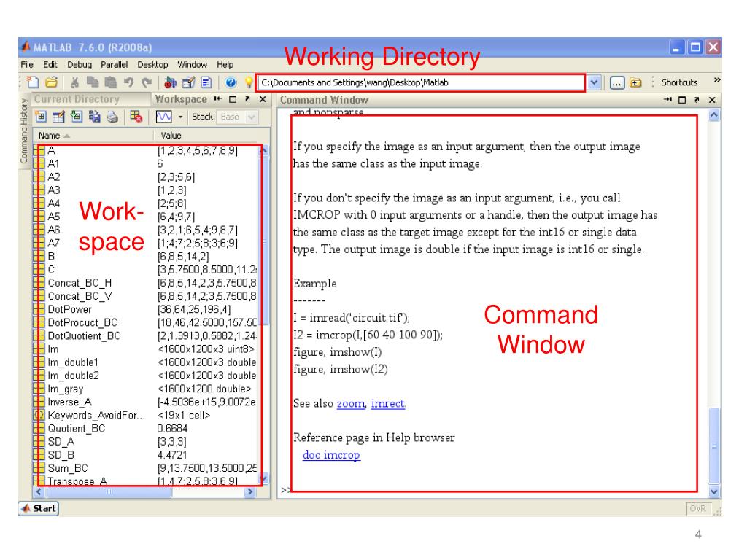The height and width of the screenshot is (560, 747).
Task: Open the Shortcuts toolbar item
Action: [x=679, y=82]
